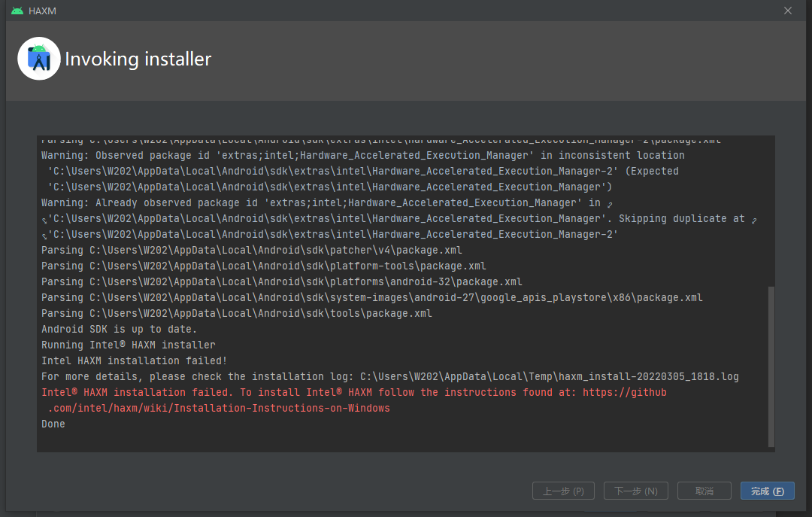Click the 'system-images\android-27' parsing line

(372, 298)
